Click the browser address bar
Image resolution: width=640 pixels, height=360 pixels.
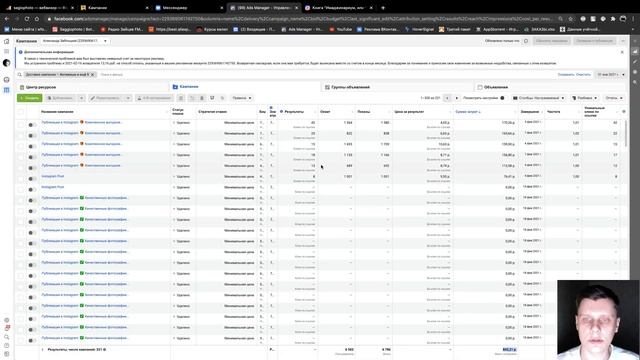[x=303, y=19]
